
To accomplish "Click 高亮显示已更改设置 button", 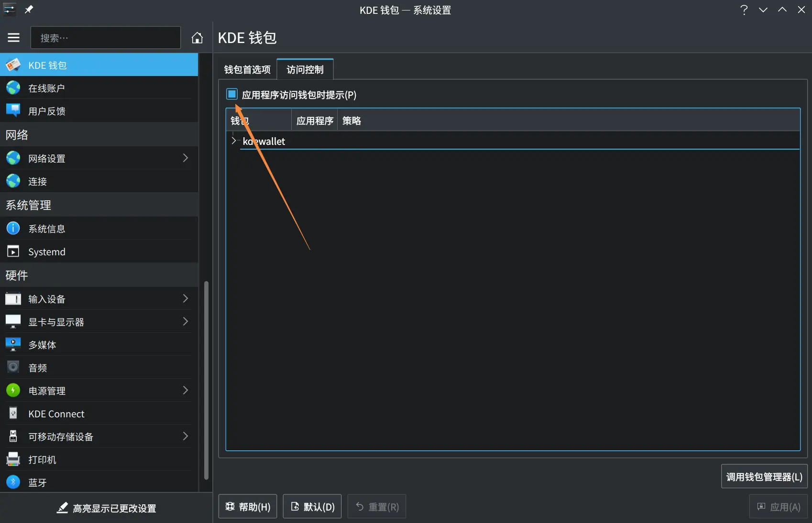I will [106, 508].
